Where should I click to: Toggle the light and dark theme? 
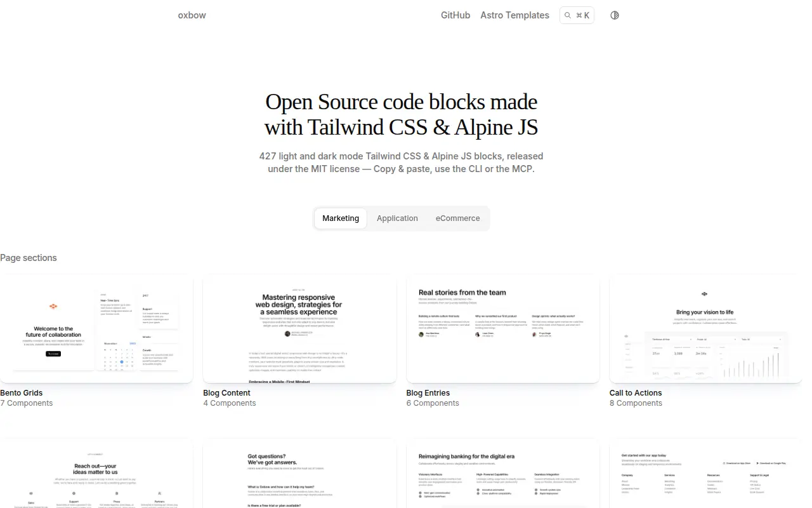coord(614,15)
